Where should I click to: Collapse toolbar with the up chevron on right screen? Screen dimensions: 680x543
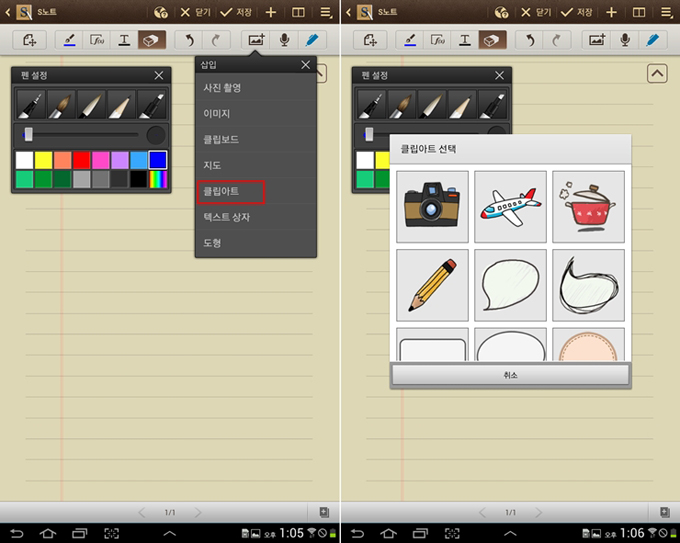(x=657, y=73)
